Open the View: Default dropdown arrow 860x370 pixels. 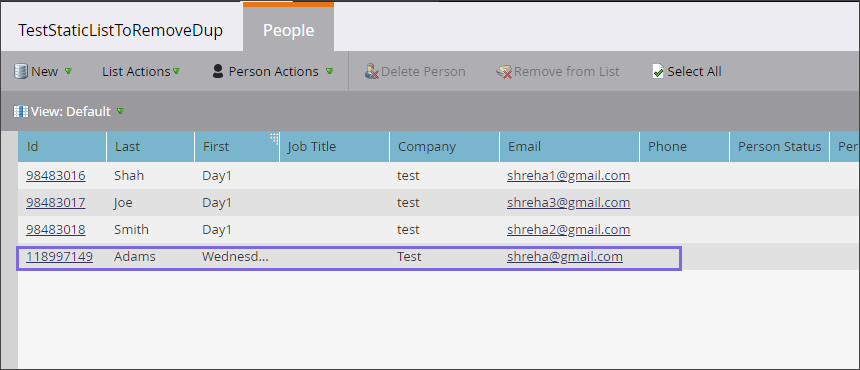coord(120,111)
